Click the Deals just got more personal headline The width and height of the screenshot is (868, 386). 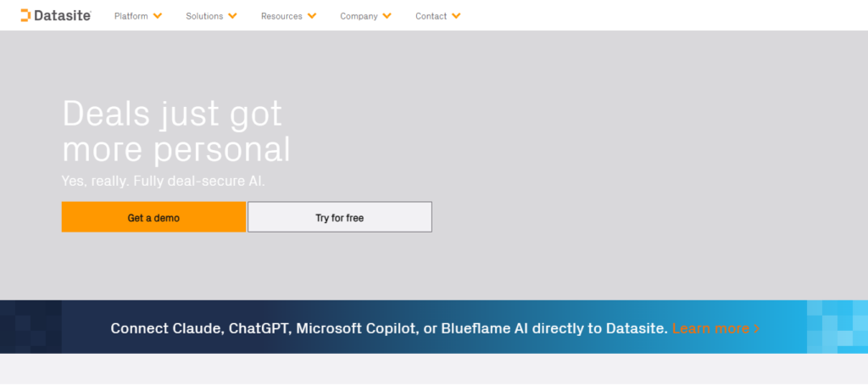(176, 131)
